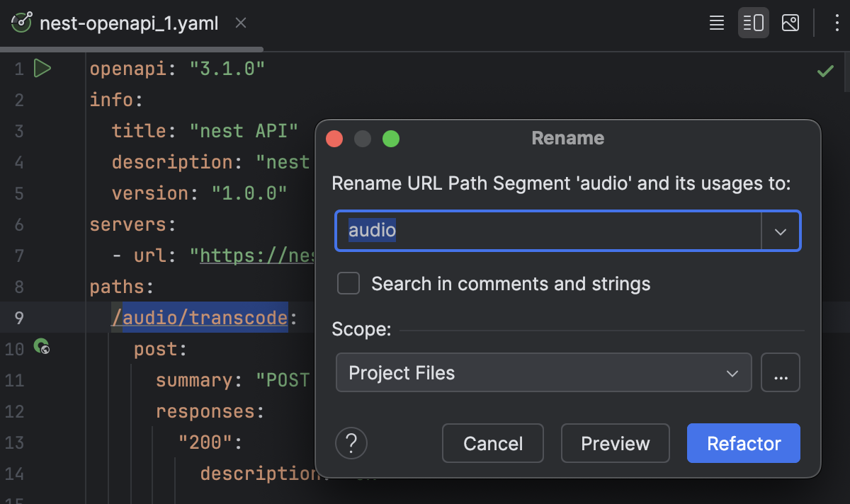Expand scope options with the ellipsis button
Viewport: 850px width, 504px height.
click(781, 372)
